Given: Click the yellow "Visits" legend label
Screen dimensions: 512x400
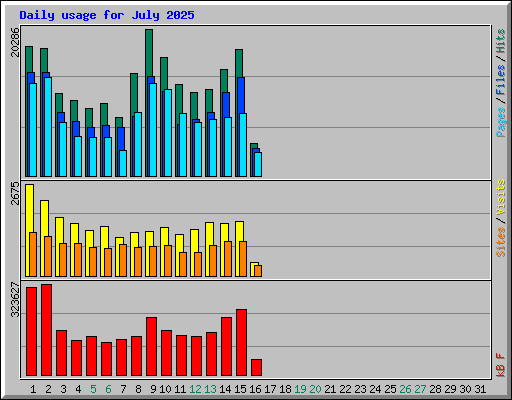Looking at the screenshot, I should pyautogui.click(x=501, y=197).
